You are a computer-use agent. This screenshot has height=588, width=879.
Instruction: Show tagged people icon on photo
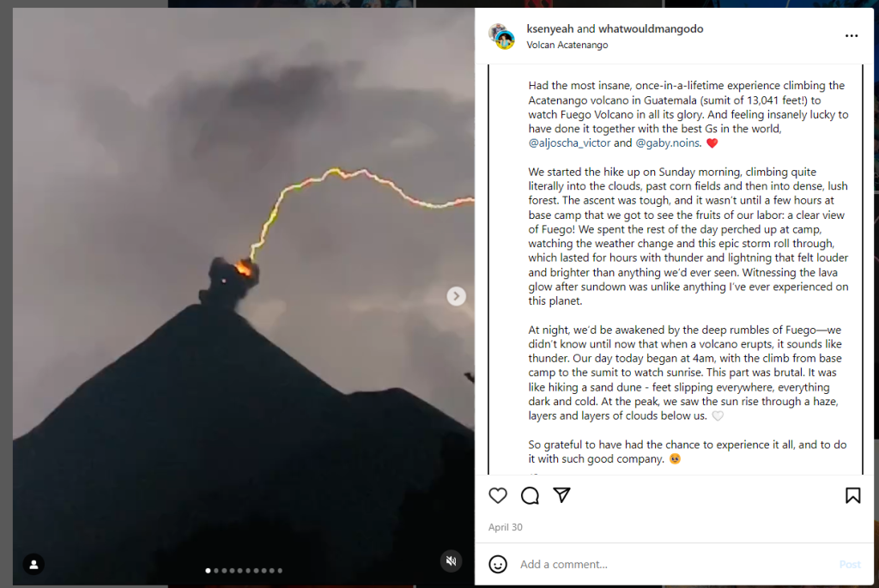(33, 565)
